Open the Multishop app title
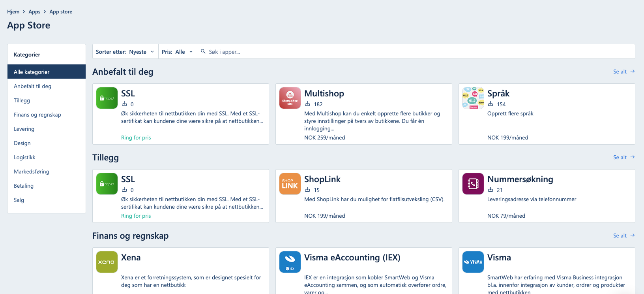Screen dimensions: 644x294 click(x=324, y=94)
